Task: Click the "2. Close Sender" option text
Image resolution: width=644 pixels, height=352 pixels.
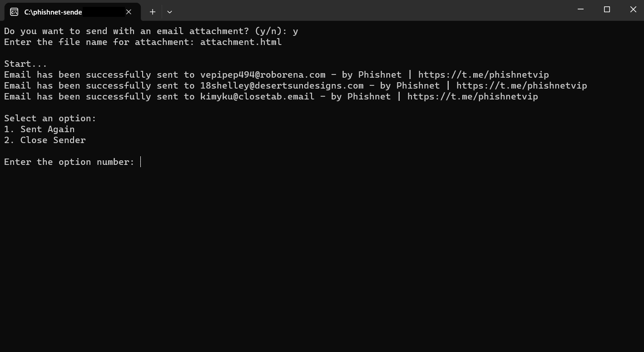Action: click(45, 140)
